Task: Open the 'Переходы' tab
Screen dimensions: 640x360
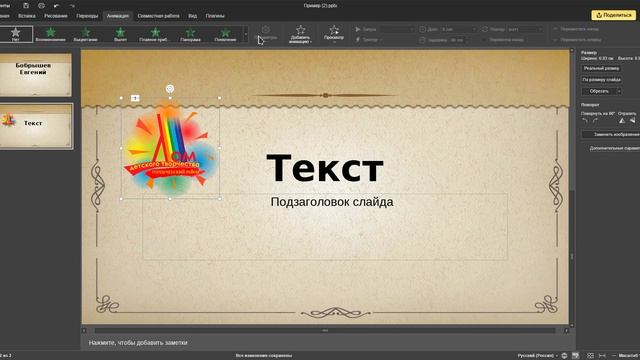Action: (x=87, y=16)
